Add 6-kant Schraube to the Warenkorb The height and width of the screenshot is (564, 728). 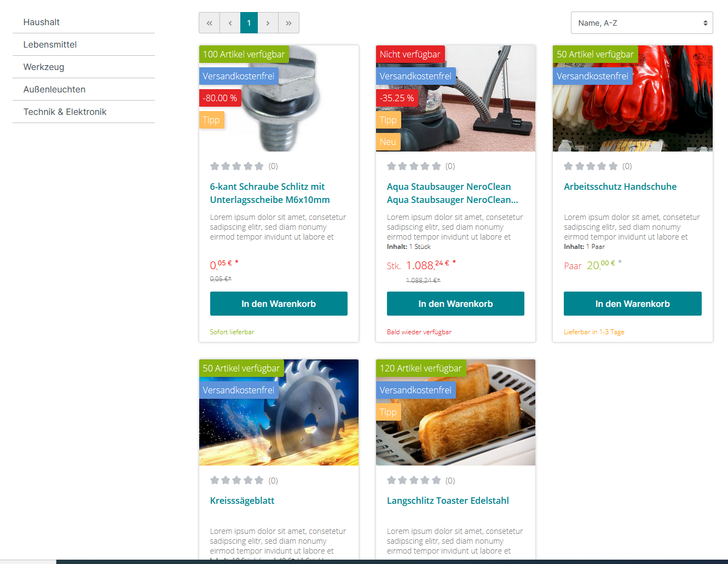click(279, 304)
